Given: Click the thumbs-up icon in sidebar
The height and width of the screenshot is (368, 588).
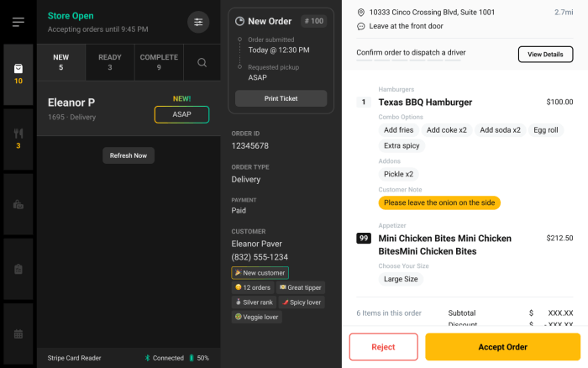Looking at the screenshot, I should pyautogui.click(x=18, y=204).
